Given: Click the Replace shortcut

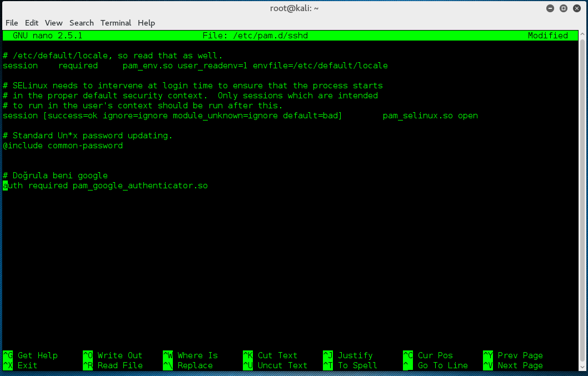Looking at the screenshot, I should click(191, 365).
